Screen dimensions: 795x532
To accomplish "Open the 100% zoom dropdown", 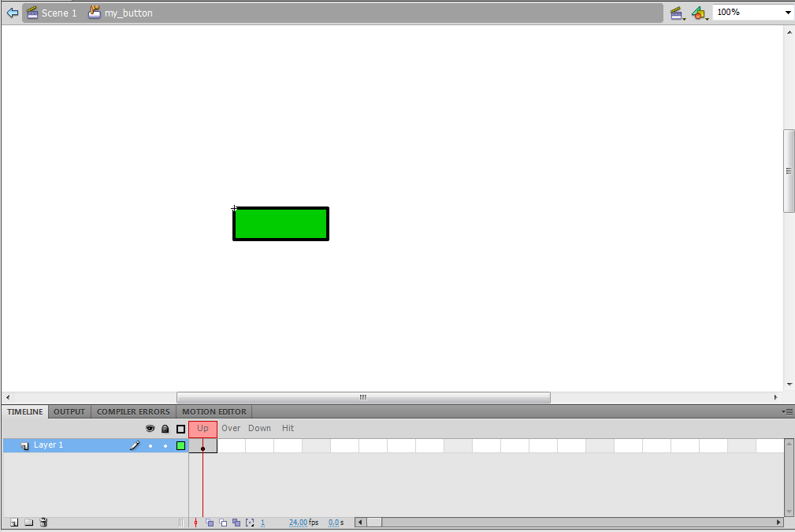I will pyautogui.click(x=788, y=12).
